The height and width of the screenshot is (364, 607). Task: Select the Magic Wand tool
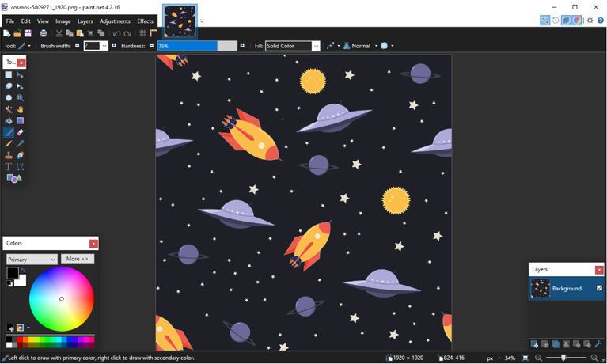9,110
